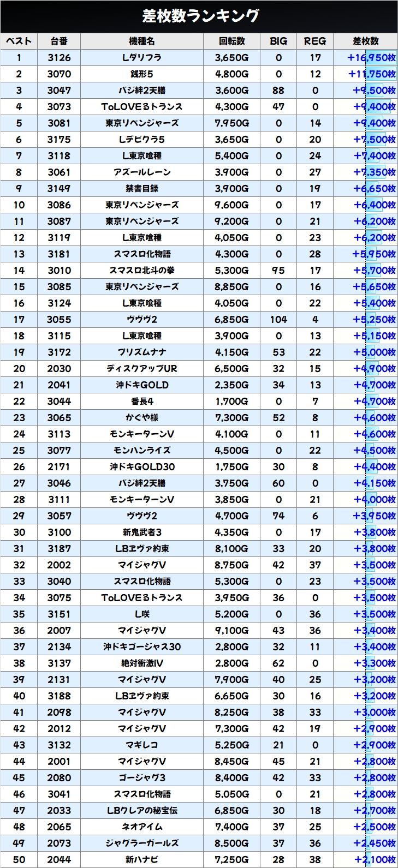Click the 差枚数ランキング title banner

(x=199, y=16)
